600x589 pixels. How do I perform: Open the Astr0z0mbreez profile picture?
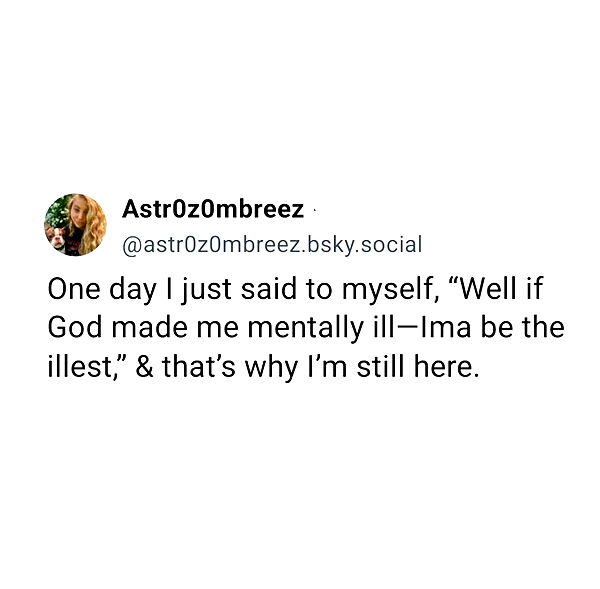(75, 225)
